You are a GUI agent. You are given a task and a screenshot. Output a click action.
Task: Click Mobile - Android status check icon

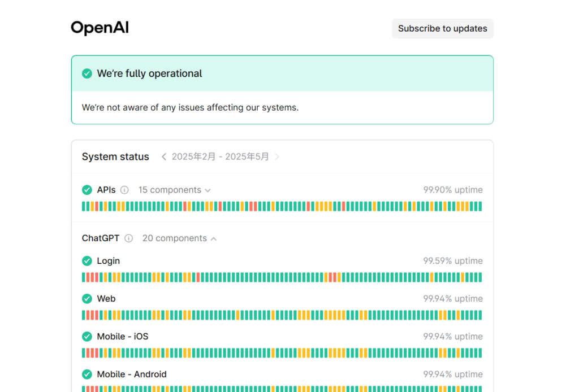[87, 374]
